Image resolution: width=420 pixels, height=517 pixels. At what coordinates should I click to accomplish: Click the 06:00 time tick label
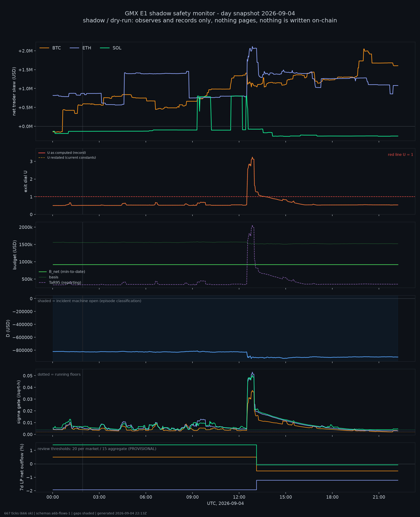point(146,497)
